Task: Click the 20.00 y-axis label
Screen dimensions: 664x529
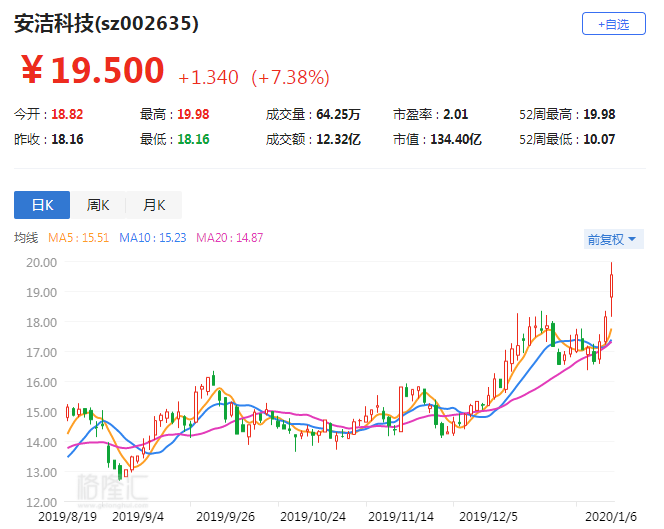Action: pos(42,263)
